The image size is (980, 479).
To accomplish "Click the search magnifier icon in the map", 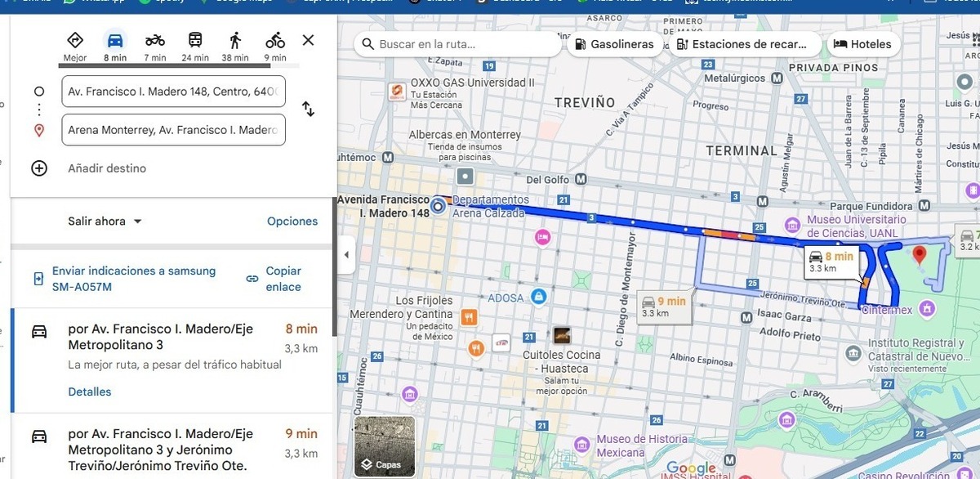I will pyautogui.click(x=368, y=44).
